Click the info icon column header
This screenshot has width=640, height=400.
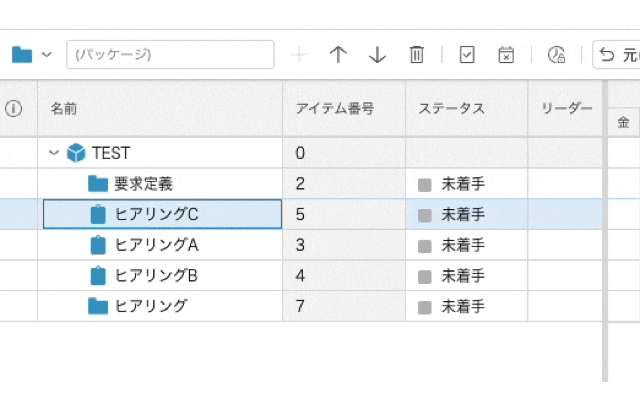coord(13,109)
